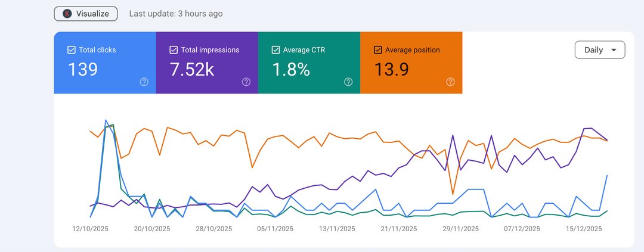Click help icon on Average position card
This screenshot has height=252, width=644.
coord(450,82)
